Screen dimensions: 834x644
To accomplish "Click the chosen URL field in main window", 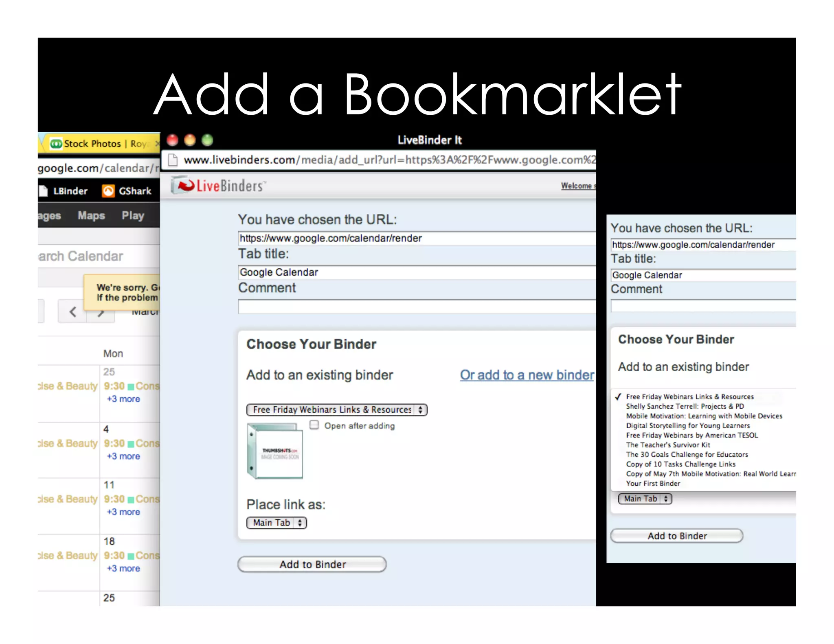I will pos(417,238).
